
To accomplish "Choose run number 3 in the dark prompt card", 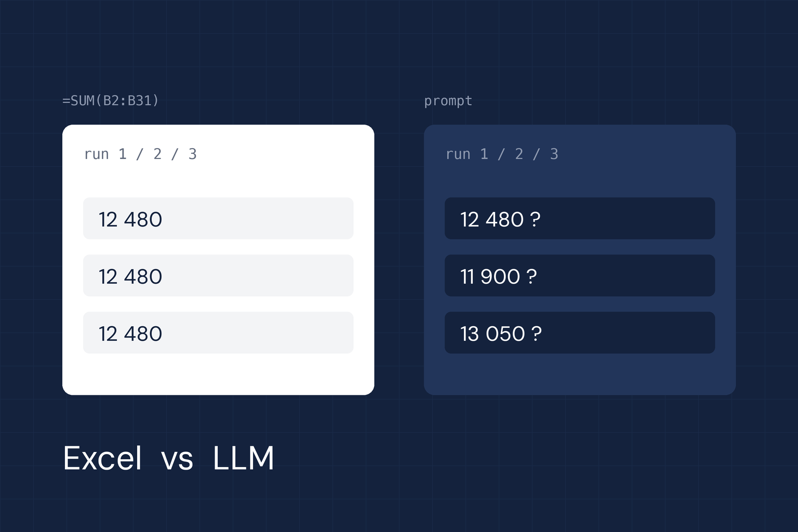I will [554, 154].
